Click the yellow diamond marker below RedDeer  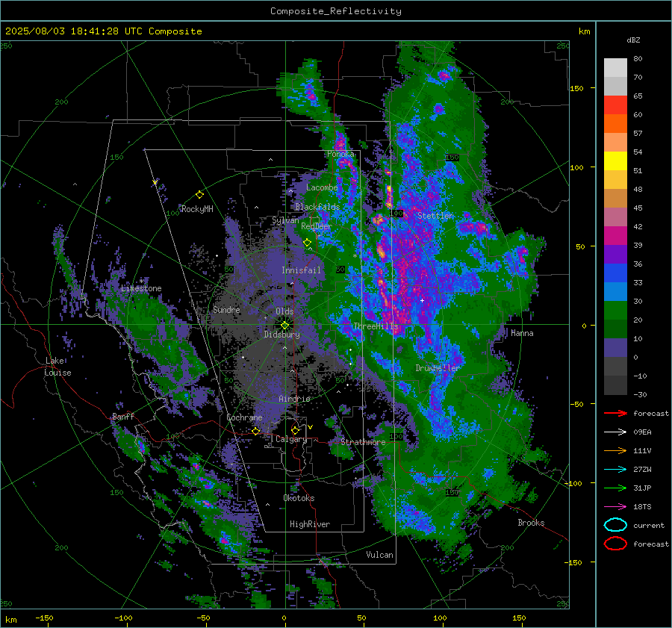pyautogui.click(x=307, y=243)
